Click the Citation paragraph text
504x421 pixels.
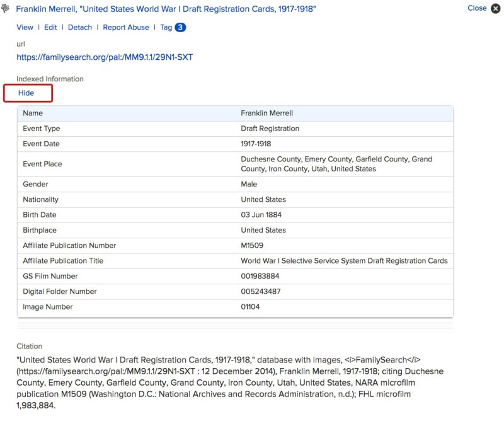tap(230, 383)
